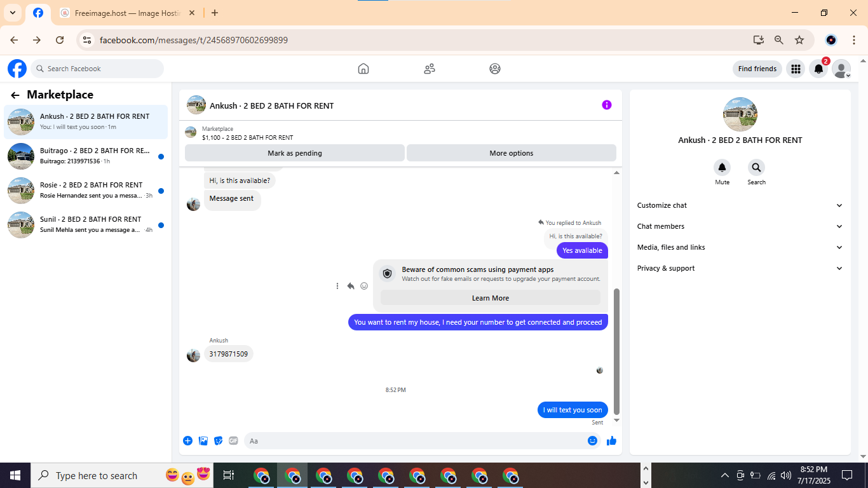The height and width of the screenshot is (488, 868).
Task: Click the Find friends button
Action: point(757,69)
